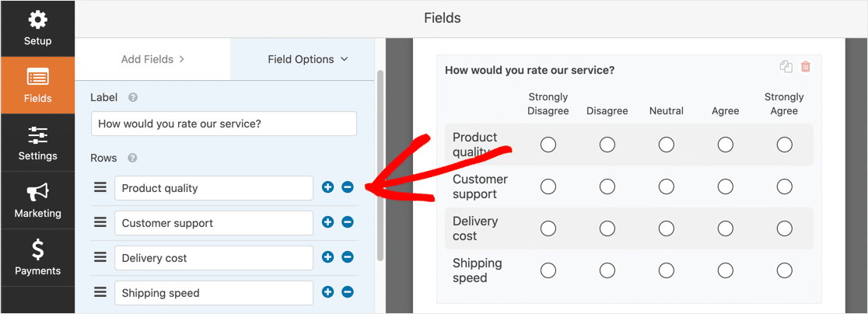Viewport: 868px width, 314px height.
Task: Open the Marketing megaphone section
Action: (37, 200)
